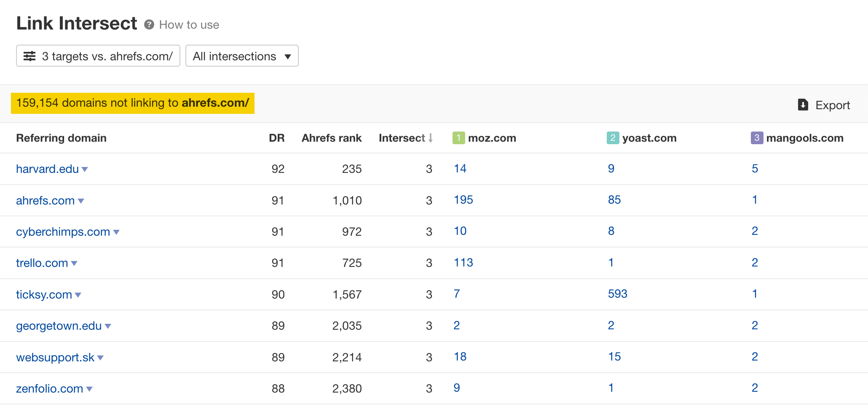Open the 3 targets vs. ahrefs.com/ settings button
The height and width of the screenshot is (409, 868).
point(98,56)
